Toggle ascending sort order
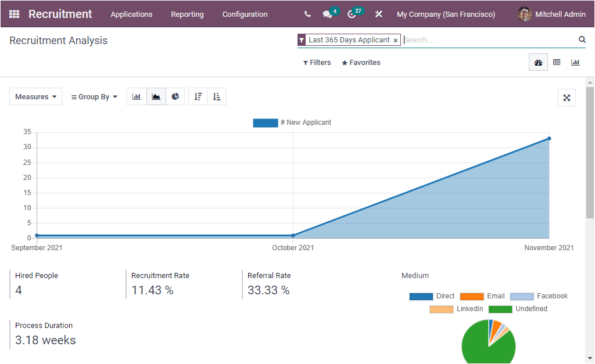 (216, 96)
